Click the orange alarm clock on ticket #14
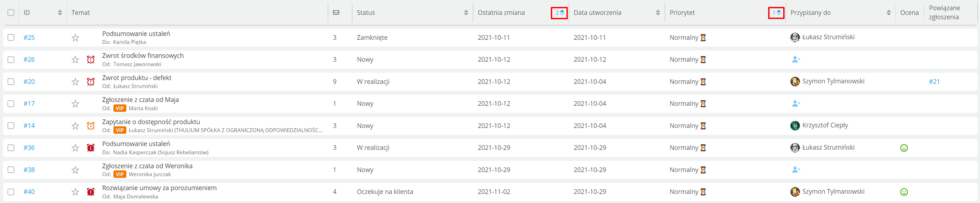This screenshot has height=203, width=980. click(x=91, y=126)
